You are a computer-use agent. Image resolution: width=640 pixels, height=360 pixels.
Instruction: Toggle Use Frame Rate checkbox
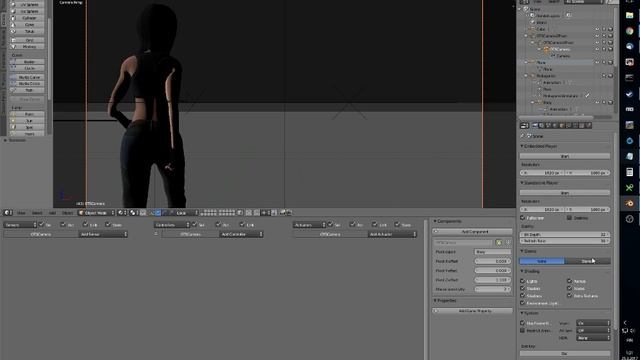tap(522, 322)
